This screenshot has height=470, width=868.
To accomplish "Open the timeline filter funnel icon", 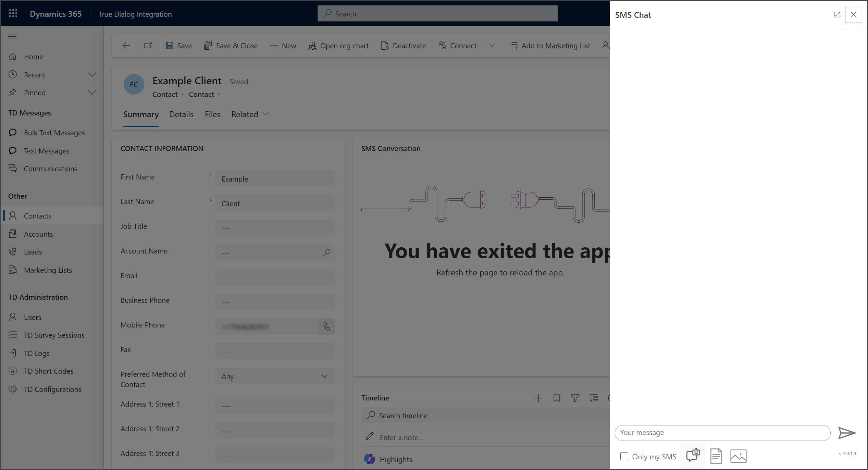I will click(x=575, y=398).
